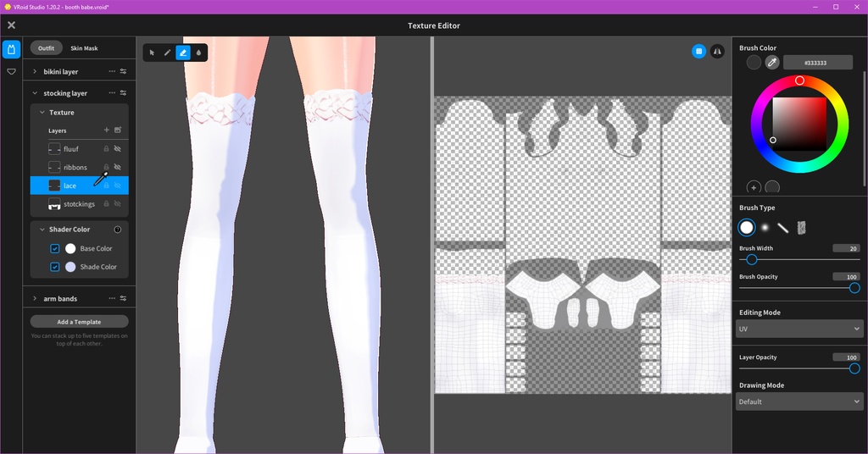Viewport: 868px width, 454px height.
Task: Select the fluuf layer row
Action: (x=79, y=149)
